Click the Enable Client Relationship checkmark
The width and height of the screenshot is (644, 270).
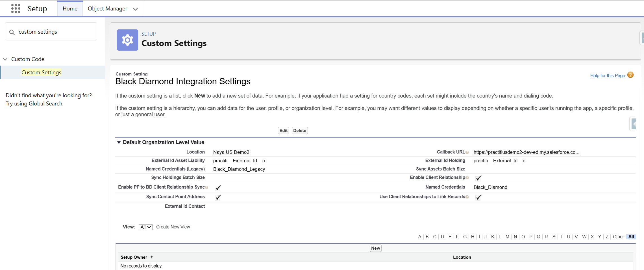[478, 178]
